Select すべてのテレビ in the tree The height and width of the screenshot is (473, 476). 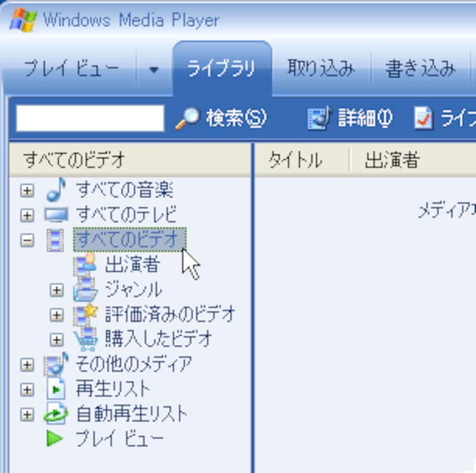coord(126,215)
